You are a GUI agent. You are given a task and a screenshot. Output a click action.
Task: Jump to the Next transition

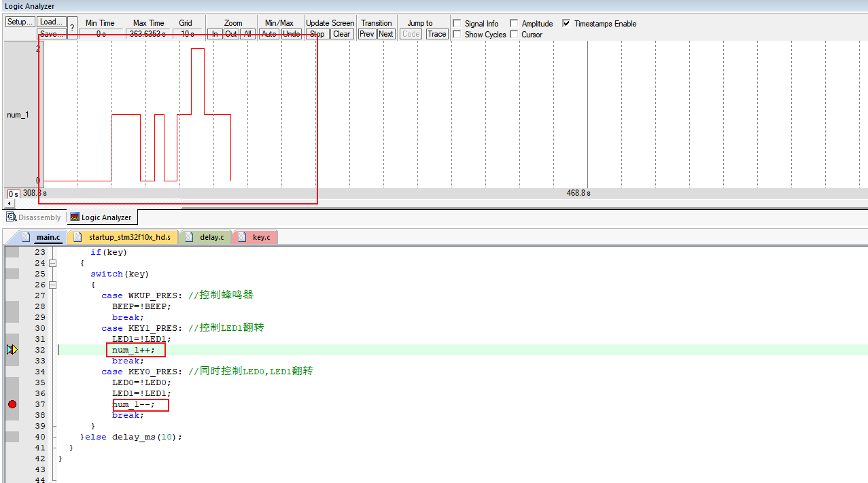386,34
